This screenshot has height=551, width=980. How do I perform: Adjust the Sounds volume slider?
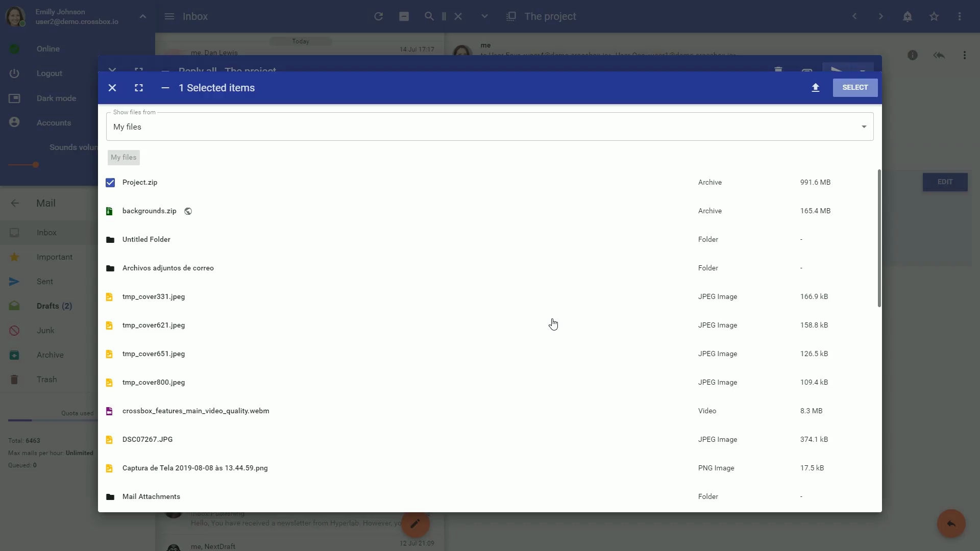point(36,165)
